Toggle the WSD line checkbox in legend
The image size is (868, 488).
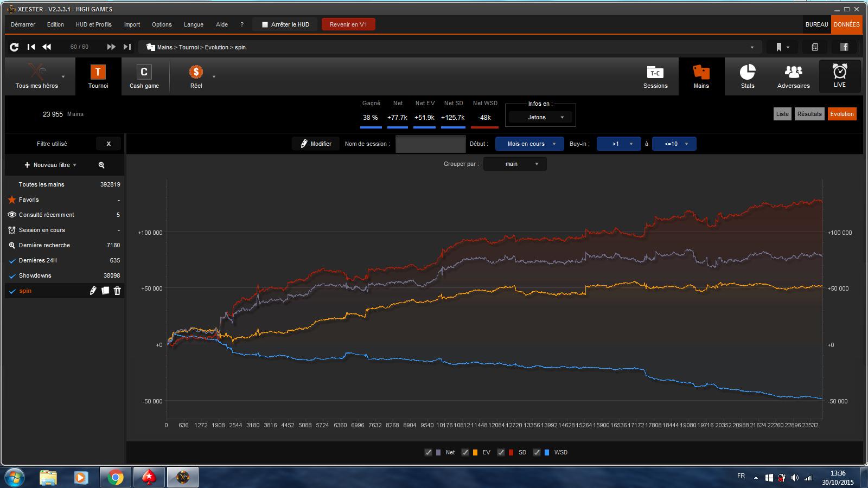pos(537,452)
